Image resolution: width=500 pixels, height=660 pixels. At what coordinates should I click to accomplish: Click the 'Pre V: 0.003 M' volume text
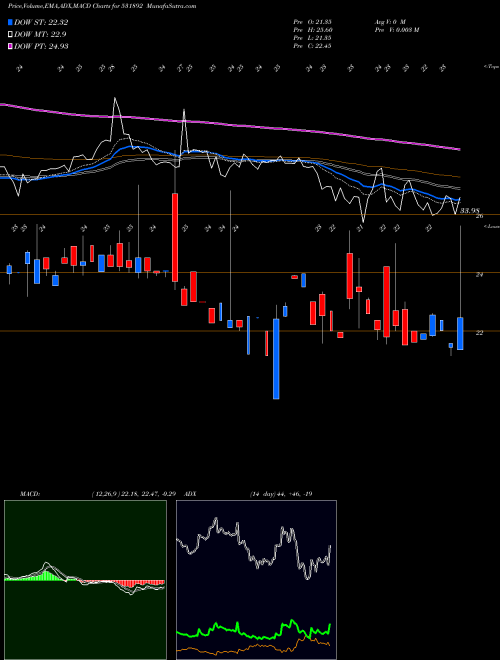(396, 30)
